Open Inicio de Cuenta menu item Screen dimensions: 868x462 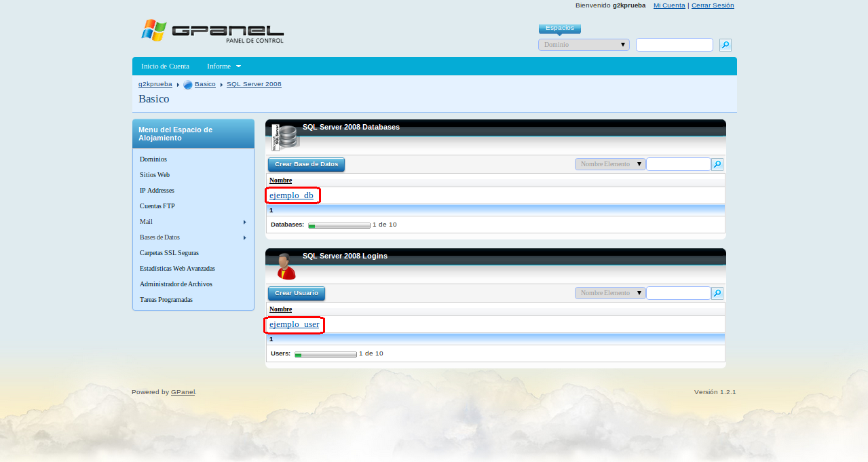(165, 66)
